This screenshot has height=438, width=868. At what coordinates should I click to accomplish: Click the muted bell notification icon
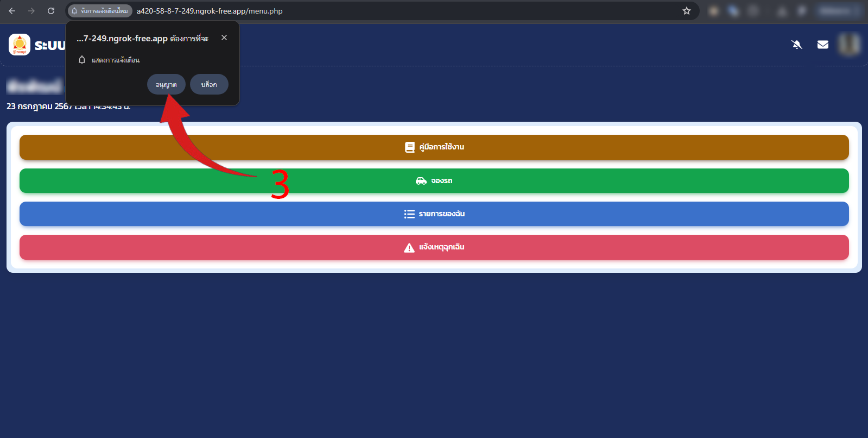point(796,45)
